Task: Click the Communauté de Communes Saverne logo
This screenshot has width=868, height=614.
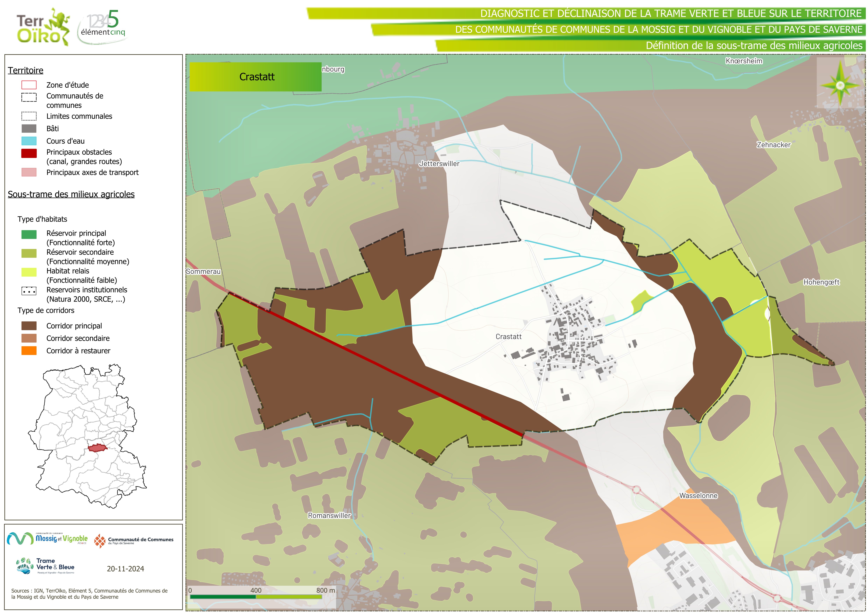Action: [x=134, y=541]
